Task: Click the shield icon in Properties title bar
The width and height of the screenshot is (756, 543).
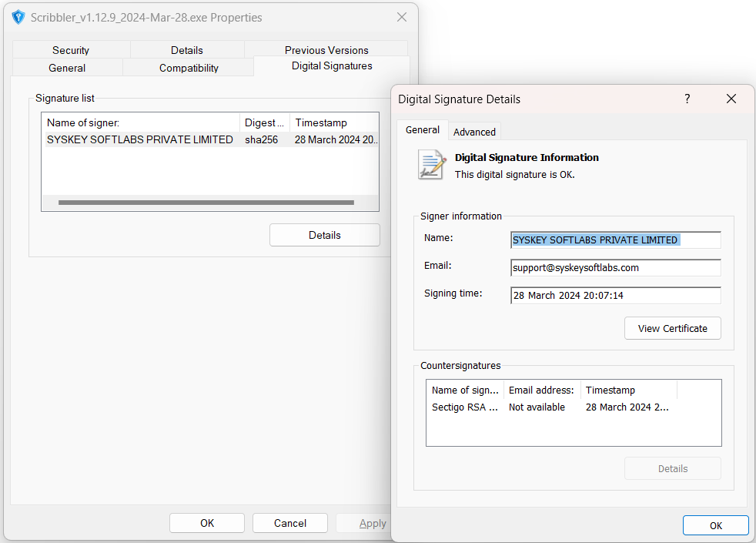Action: point(18,17)
